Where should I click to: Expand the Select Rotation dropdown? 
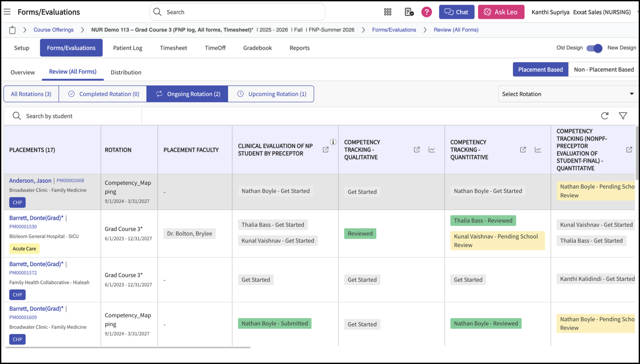tap(568, 94)
